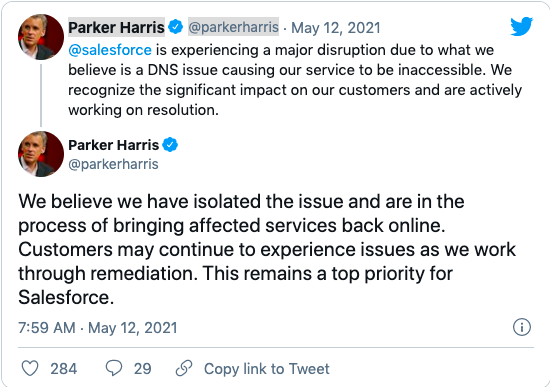Open Parker Harris avatar on second tweet
Viewport: 550px width, 387px height.
point(41,154)
